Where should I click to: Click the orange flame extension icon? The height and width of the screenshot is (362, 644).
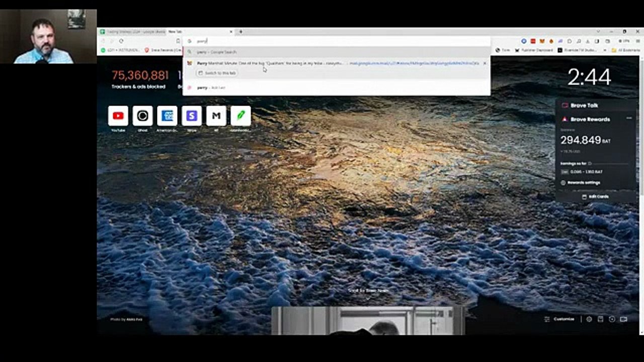click(x=551, y=41)
